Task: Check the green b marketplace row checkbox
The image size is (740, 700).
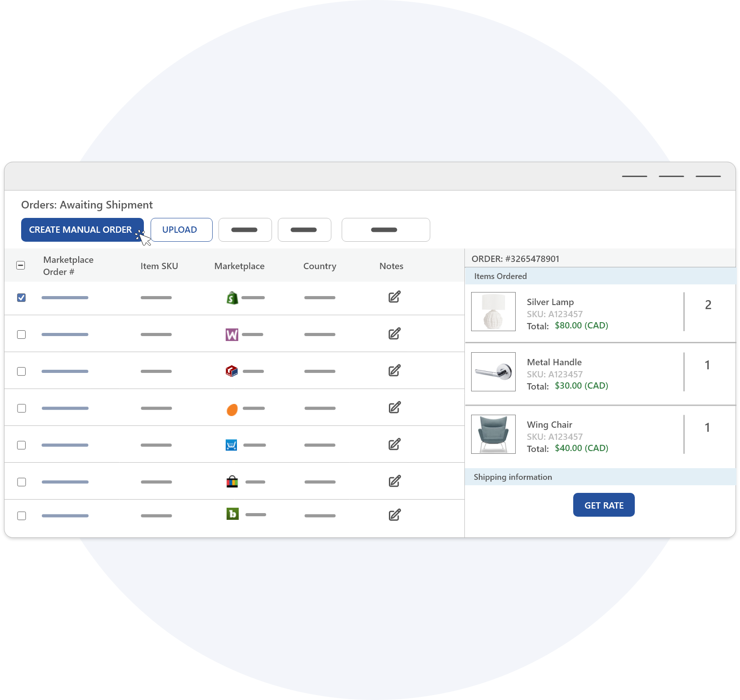Action: click(21, 515)
